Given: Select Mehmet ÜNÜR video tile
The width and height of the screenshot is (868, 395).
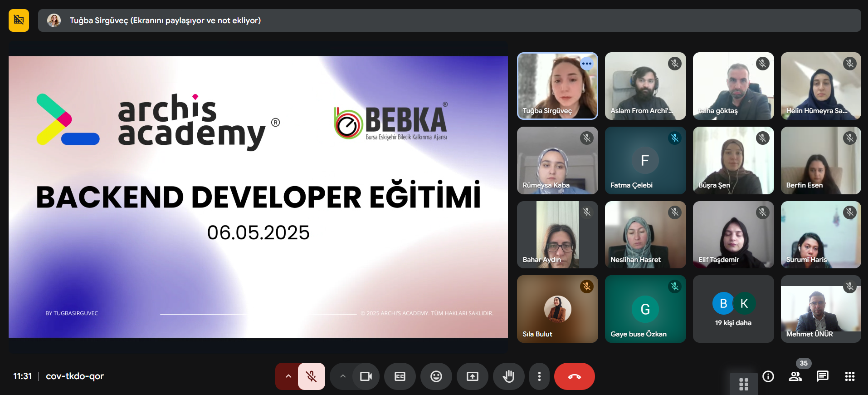Looking at the screenshot, I should pos(821,309).
